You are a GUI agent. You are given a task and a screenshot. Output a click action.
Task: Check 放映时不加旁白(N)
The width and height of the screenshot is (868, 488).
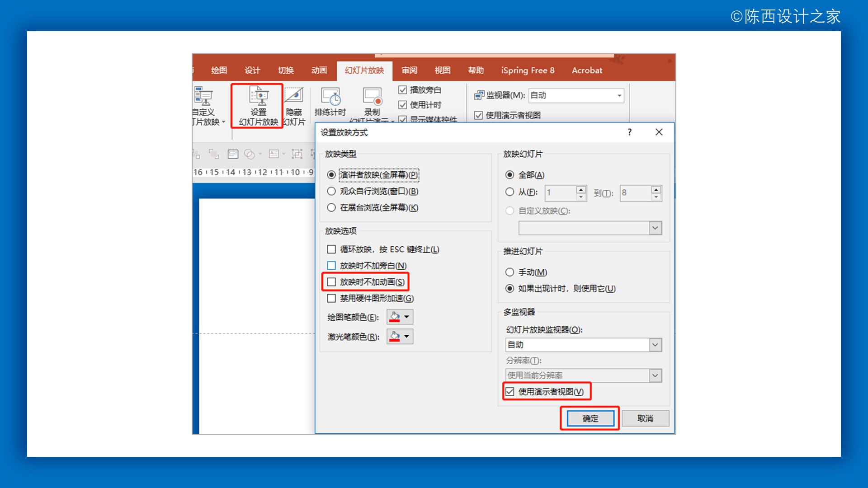tap(331, 266)
